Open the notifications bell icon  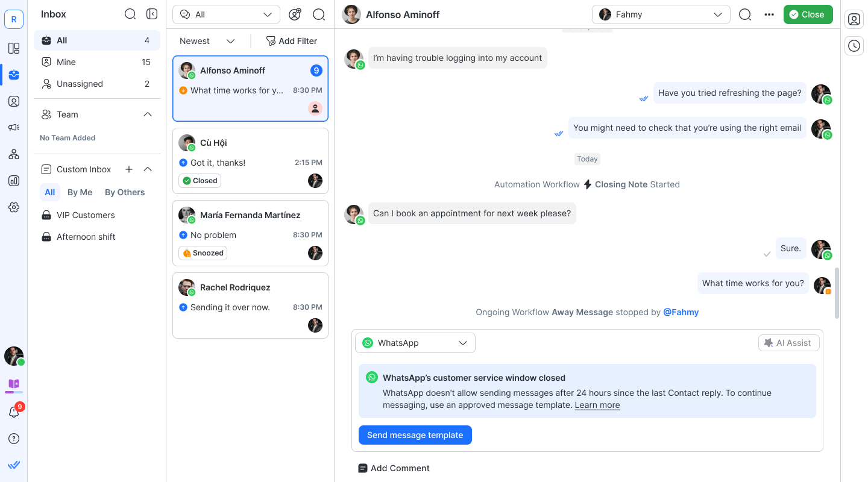click(14, 412)
